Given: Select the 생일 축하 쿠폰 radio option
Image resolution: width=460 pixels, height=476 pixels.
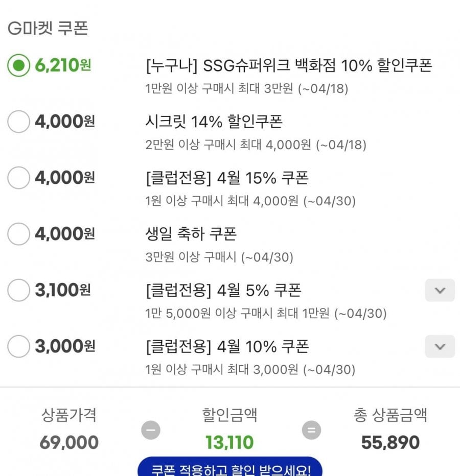Looking at the screenshot, I should [x=19, y=234].
